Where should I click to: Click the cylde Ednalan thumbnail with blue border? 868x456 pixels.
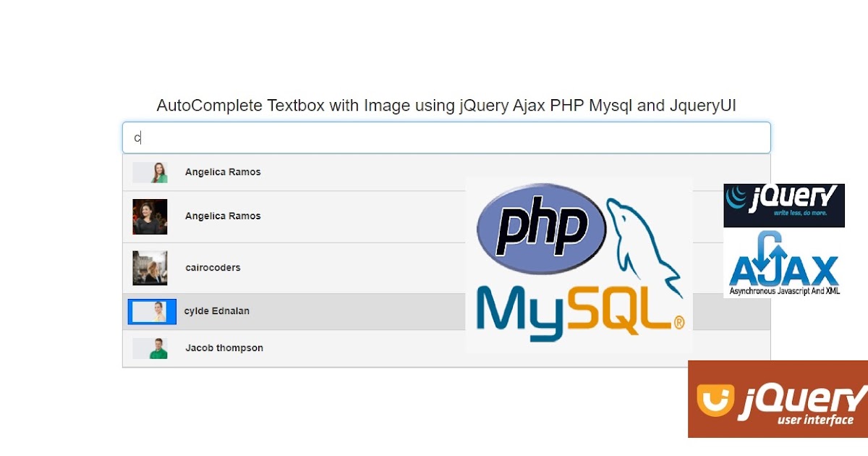(150, 311)
